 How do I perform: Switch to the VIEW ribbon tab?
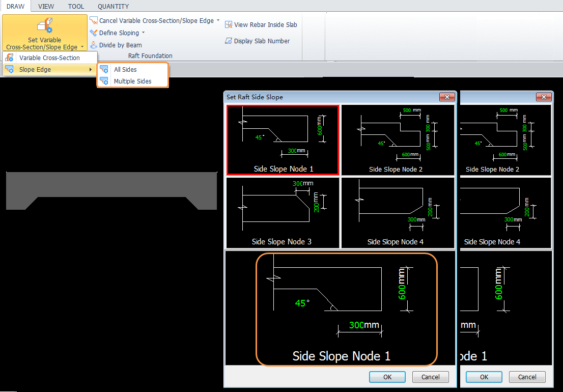[x=46, y=7]
